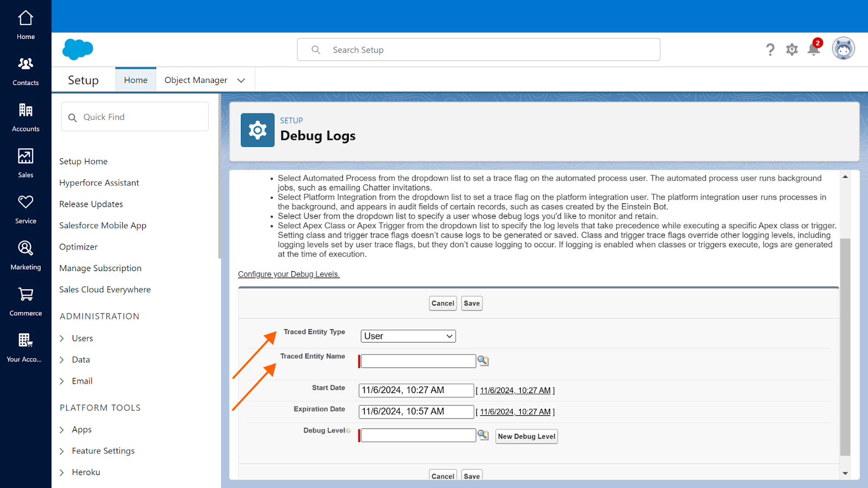
Task: Switch to the Home tab in Setup
Action: (136, 80)
